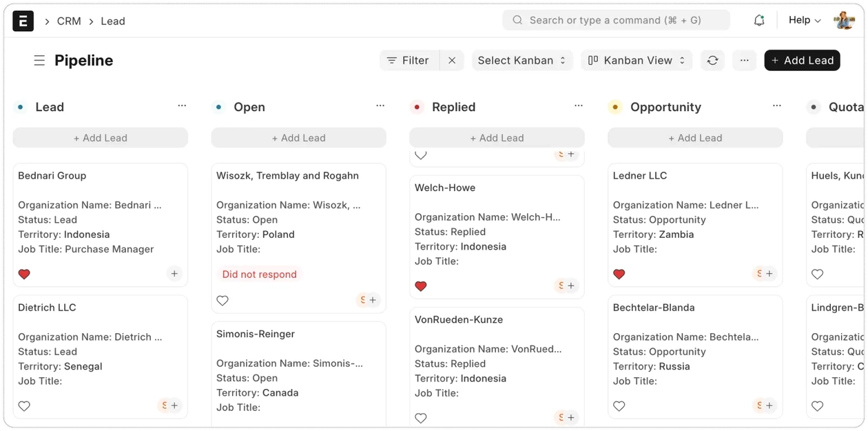Click the notifications bell icon
Viewport: 868px width, 431px height.
(x=759, y=21)
